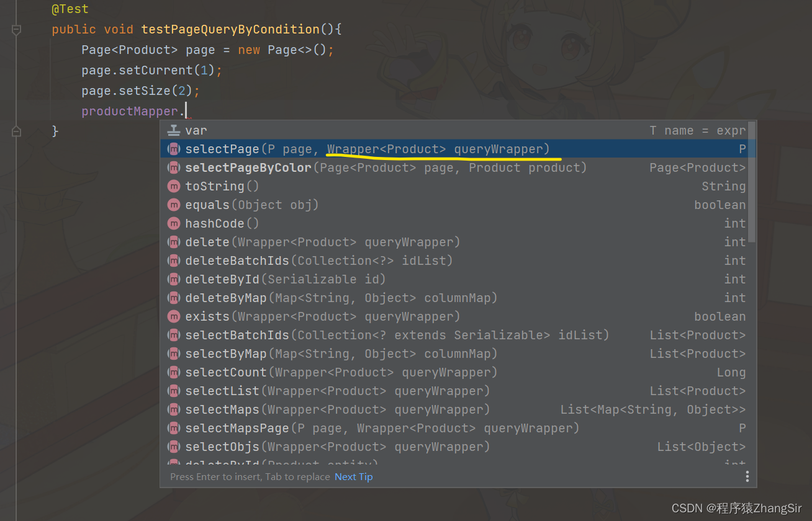Click the method icon beside equals
Screen dimensions: 812x521
(x=174, y=205)
